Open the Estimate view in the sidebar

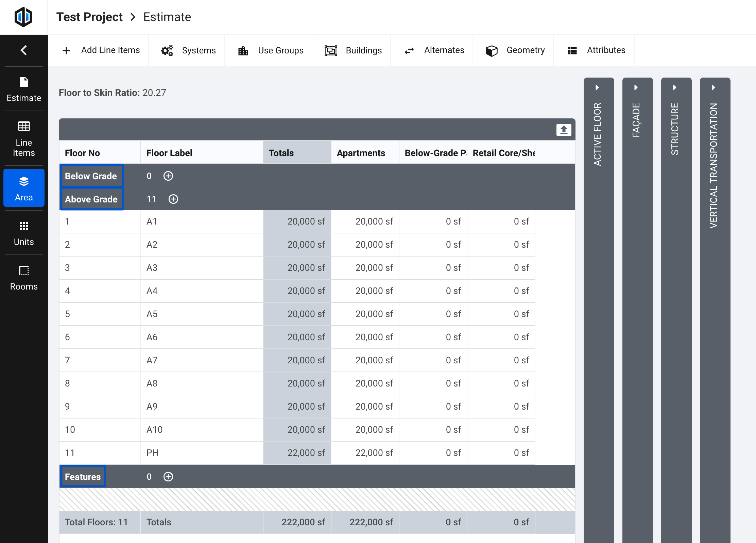point(23,89)
